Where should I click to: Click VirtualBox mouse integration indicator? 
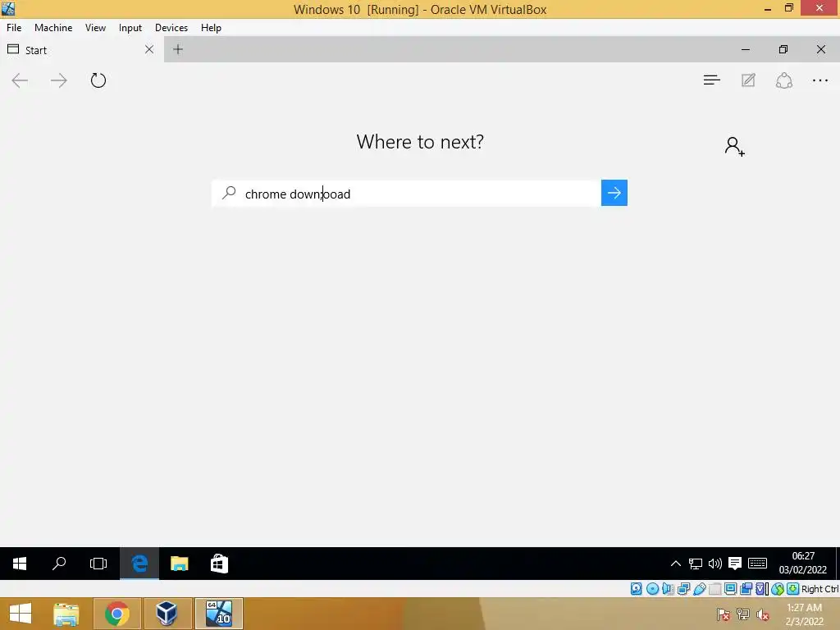click(778, 589)
